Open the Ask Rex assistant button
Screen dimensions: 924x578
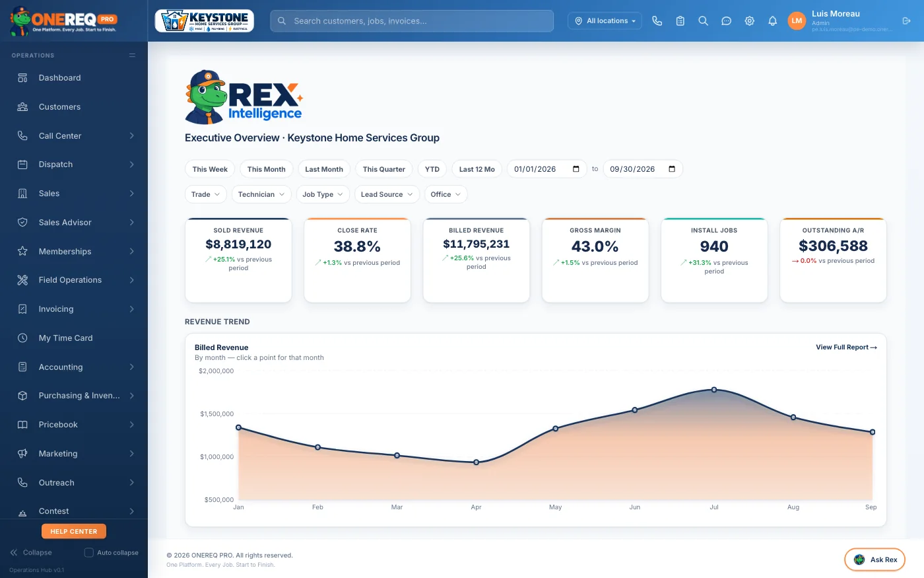tap(874, 560)
